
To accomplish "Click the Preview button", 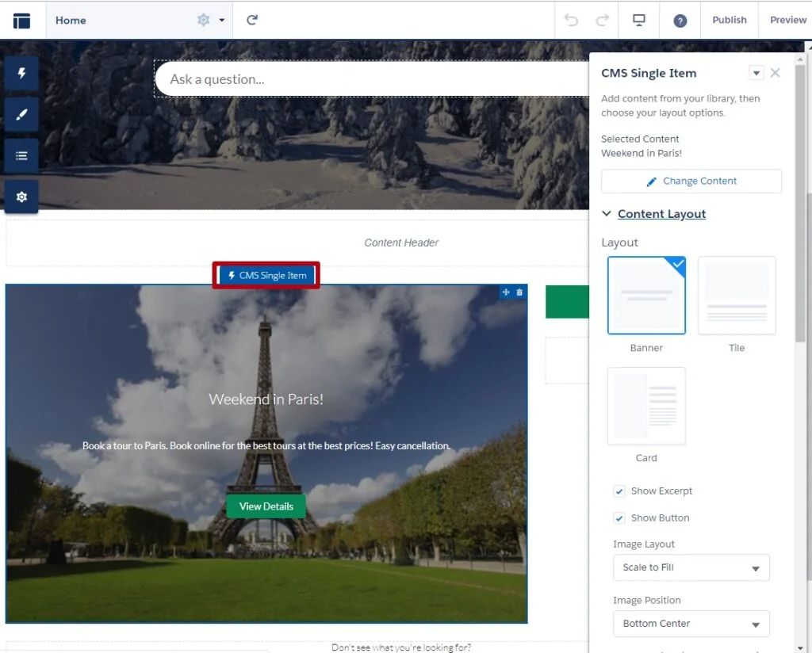I will [787, 20].
